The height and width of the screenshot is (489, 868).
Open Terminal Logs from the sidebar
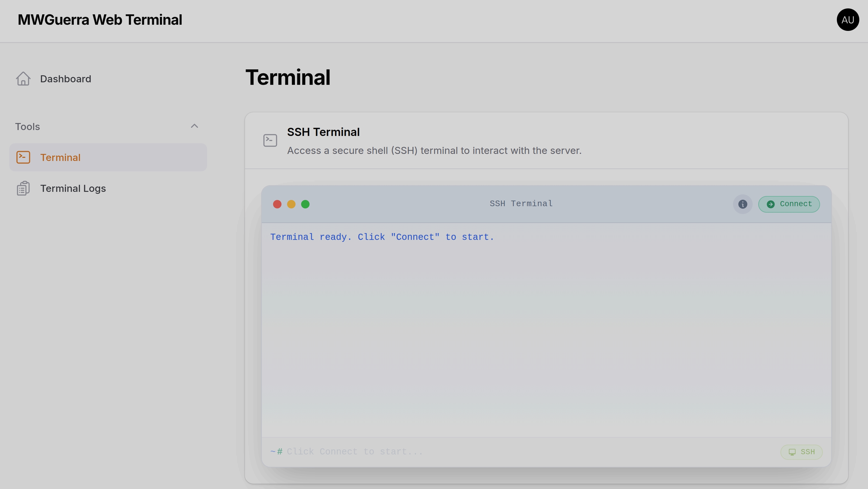[73, 188]
